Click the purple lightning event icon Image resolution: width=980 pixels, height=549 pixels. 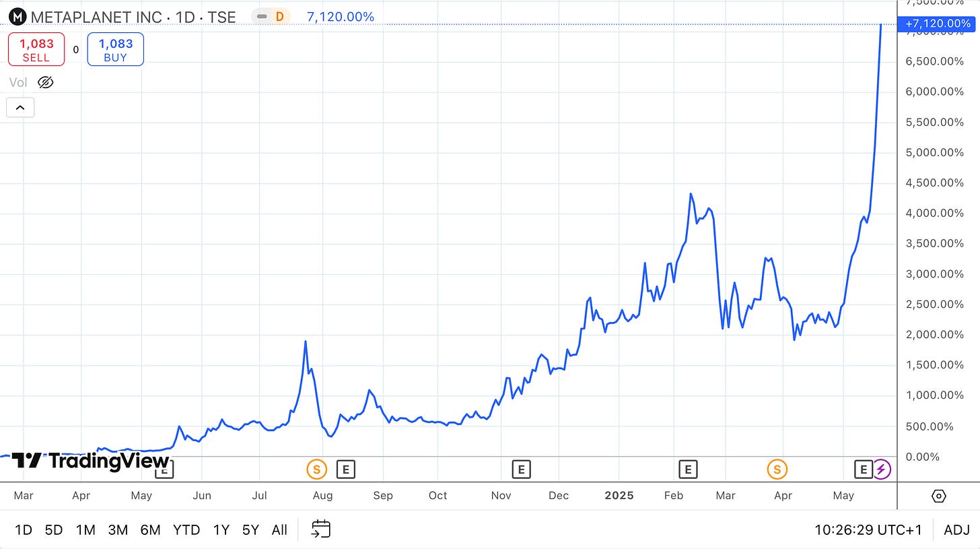coord(882,469)
